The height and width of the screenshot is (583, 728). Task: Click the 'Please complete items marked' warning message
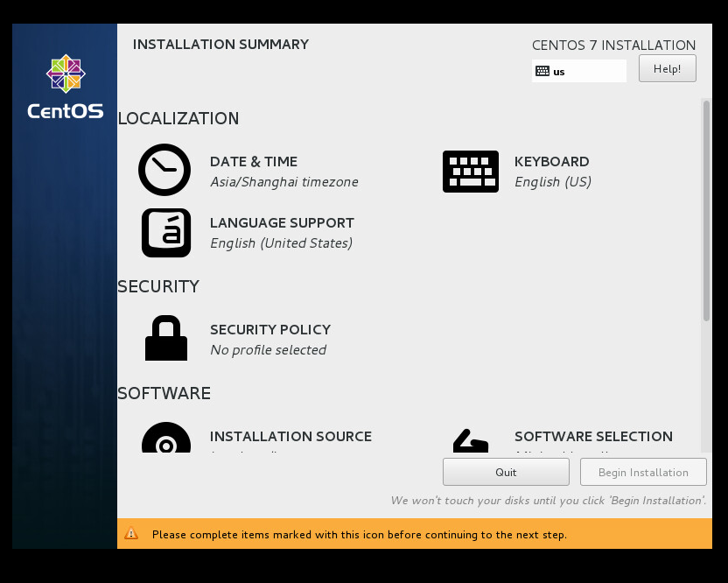click(360, 535)
